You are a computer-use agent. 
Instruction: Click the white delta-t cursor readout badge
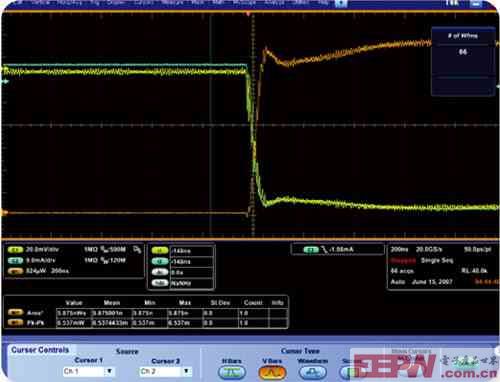pos(160,272)
